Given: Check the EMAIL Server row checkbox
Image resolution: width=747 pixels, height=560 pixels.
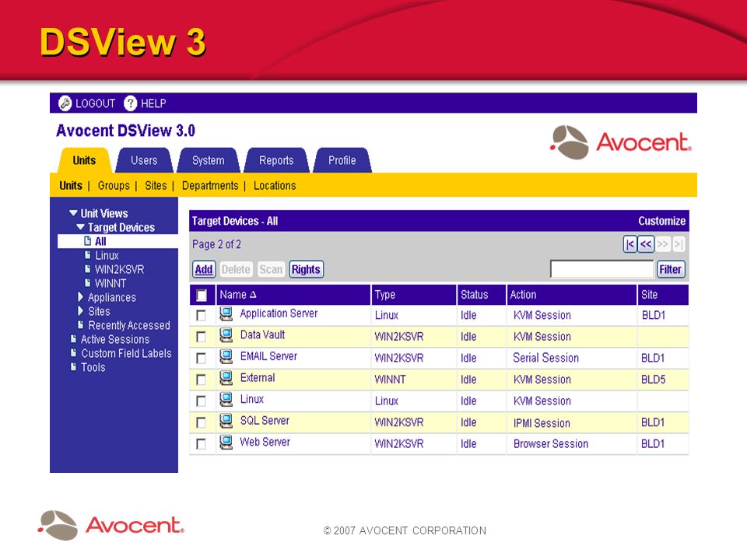Looking at the screenshot, I should pos(201,358).
